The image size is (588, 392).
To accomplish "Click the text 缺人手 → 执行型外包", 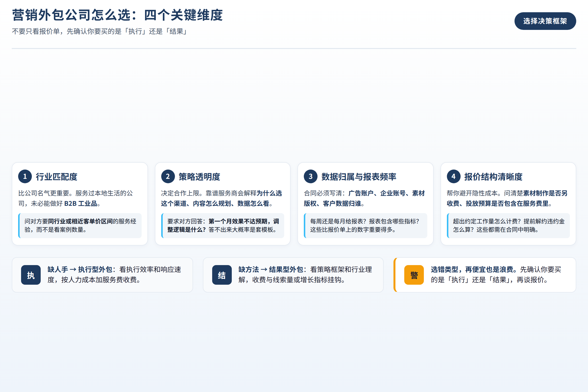I will 80,269.
